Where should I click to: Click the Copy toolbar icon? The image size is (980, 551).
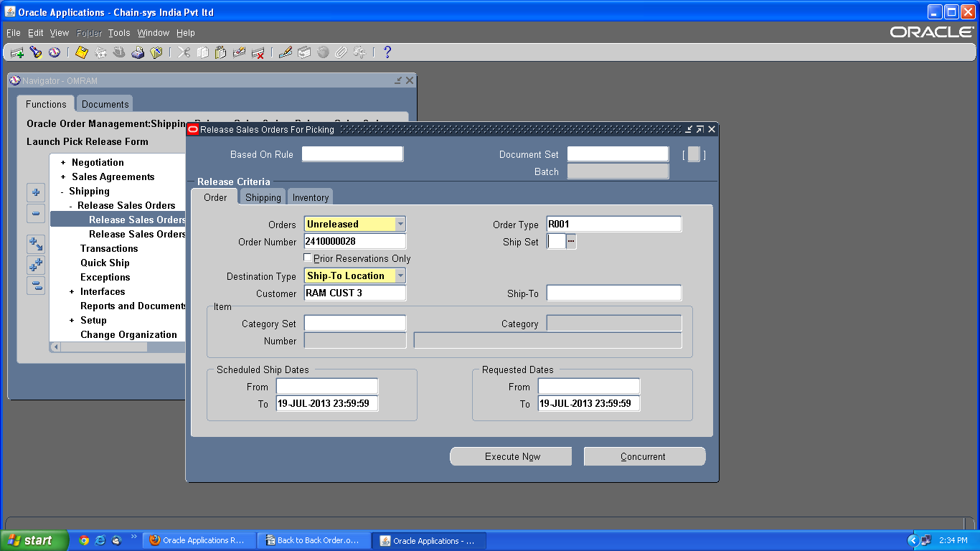[x=203, y=52]
